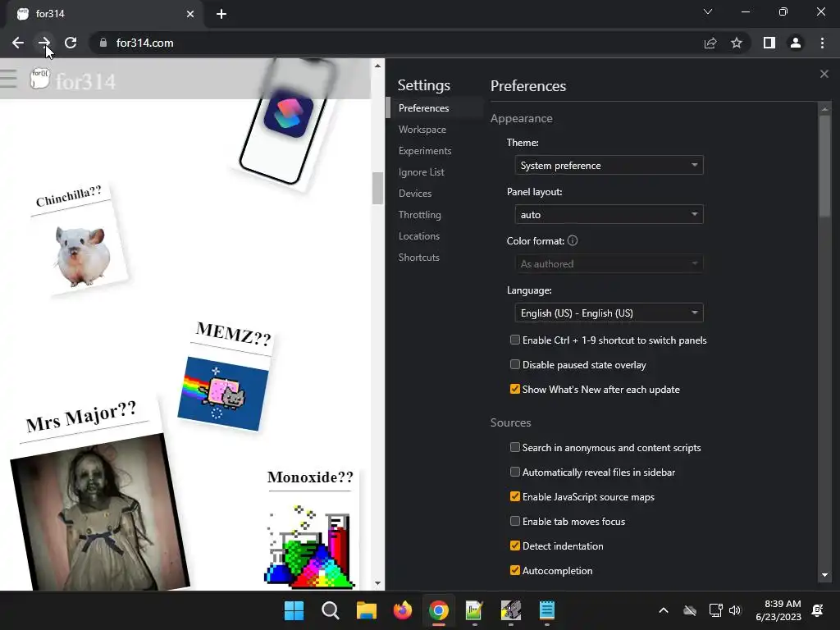The width and height of the screenshot is (840, 630).
Task: Click the Monoxide?? flask image
Action: click(309, 546)
